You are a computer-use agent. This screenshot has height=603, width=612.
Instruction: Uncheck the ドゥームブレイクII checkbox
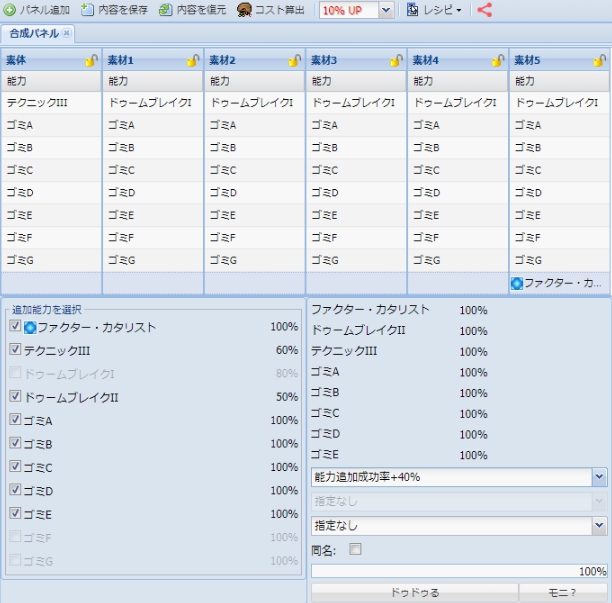15,397
